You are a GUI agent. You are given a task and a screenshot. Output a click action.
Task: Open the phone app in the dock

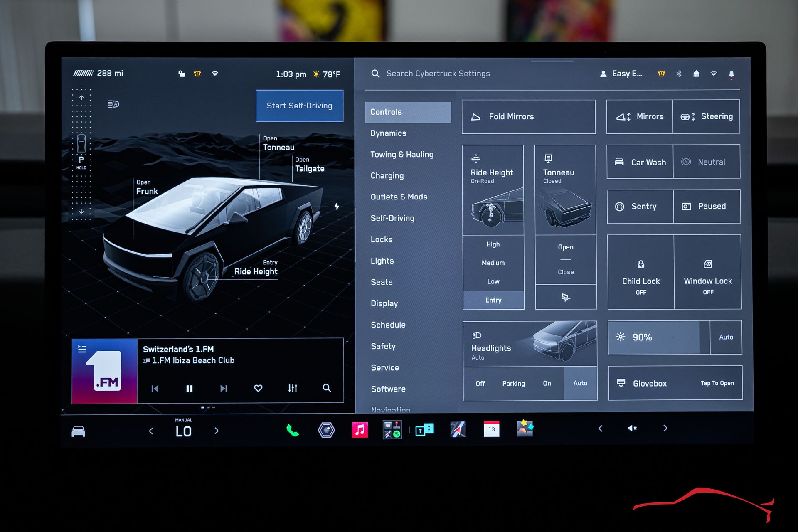tap(293, 430)
